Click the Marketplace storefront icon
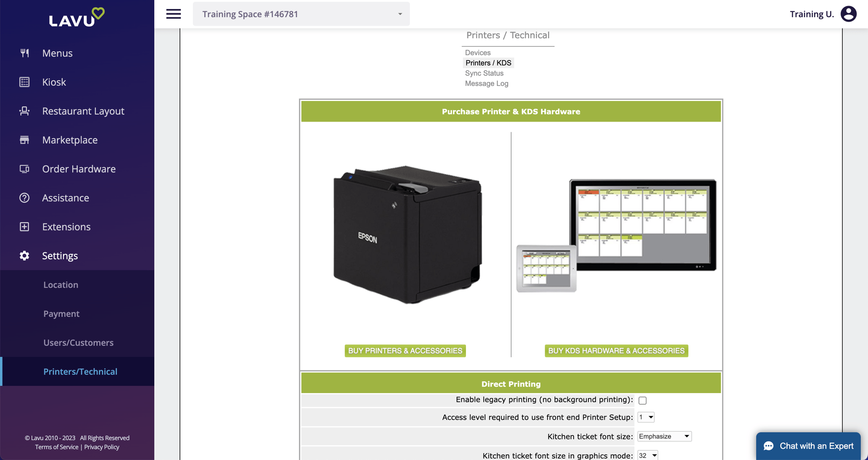 [x=24, y=140]
